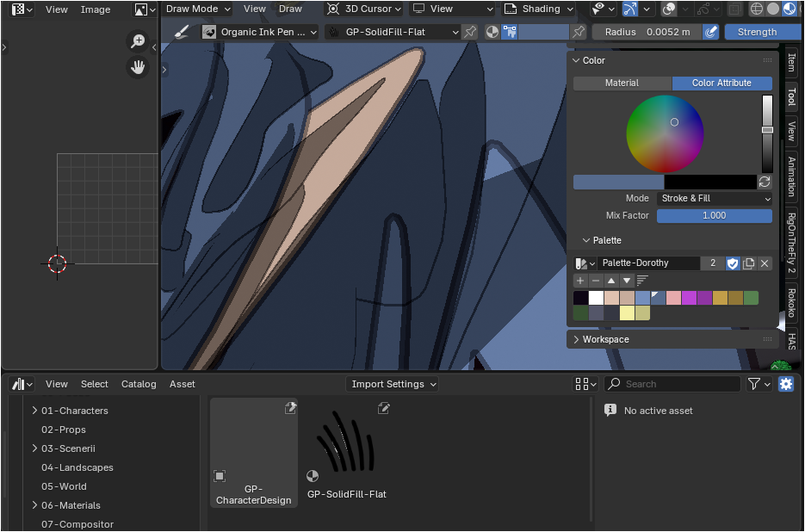The image size is (805, 532).
Task: Collapse the Palette subpanel
Action: pyautogui.click(x=585, y=240)
